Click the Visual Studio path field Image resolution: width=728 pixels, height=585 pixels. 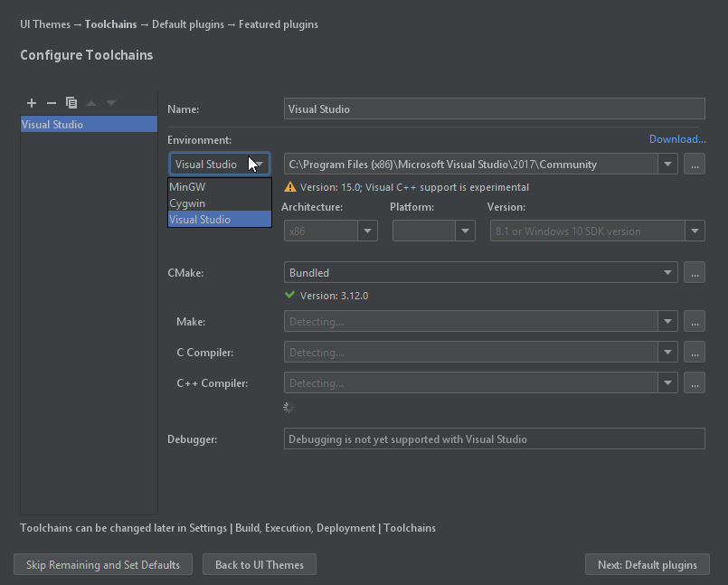point(471,164)
